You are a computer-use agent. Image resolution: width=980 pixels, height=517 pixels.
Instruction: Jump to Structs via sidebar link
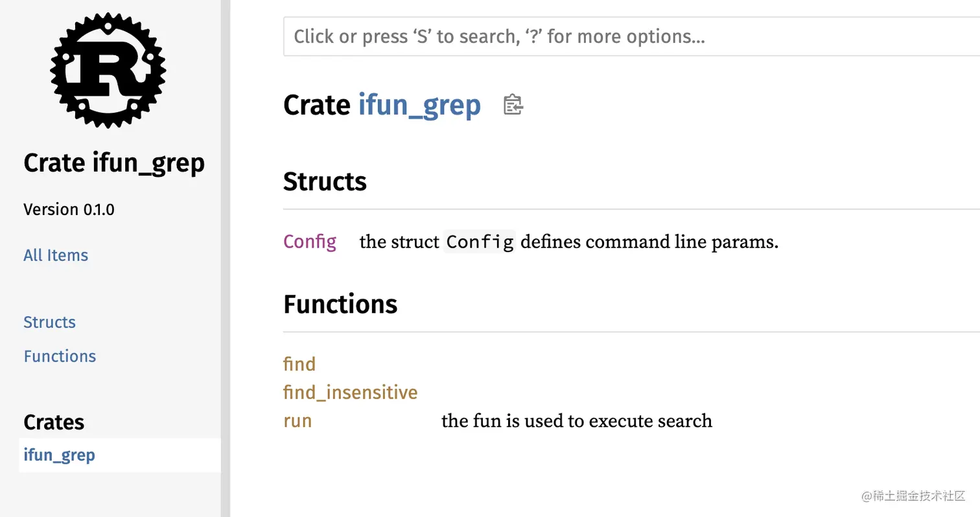point(49,322)
